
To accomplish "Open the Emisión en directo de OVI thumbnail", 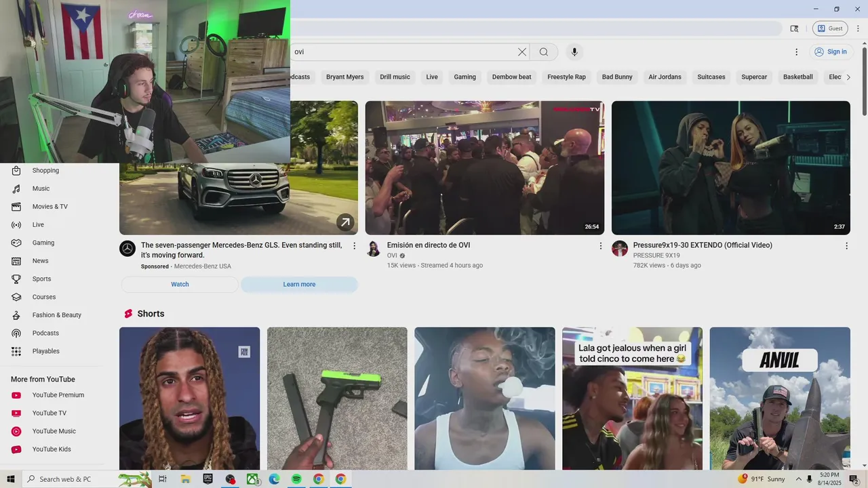I will [x=485, y=168].
